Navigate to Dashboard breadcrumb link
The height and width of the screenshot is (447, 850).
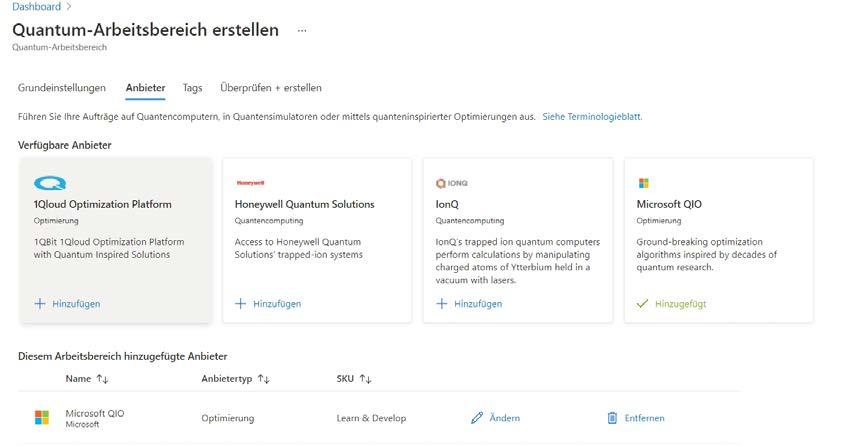point(36,7)
